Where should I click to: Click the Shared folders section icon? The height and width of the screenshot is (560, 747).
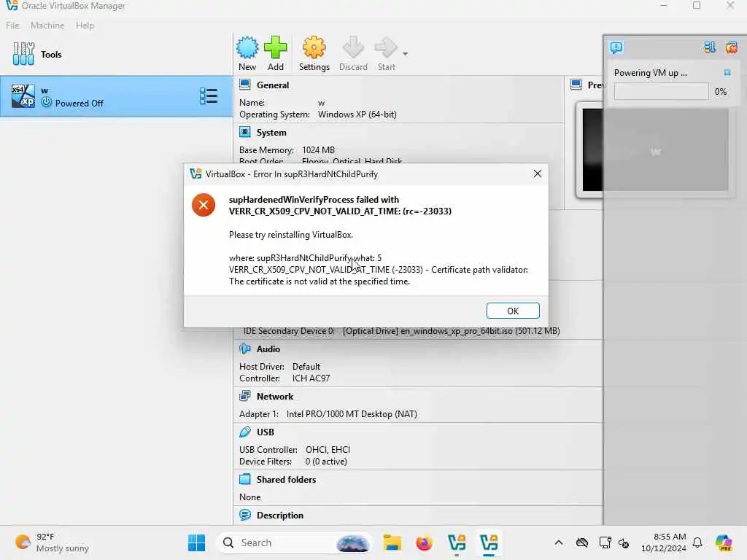(245, 479)
